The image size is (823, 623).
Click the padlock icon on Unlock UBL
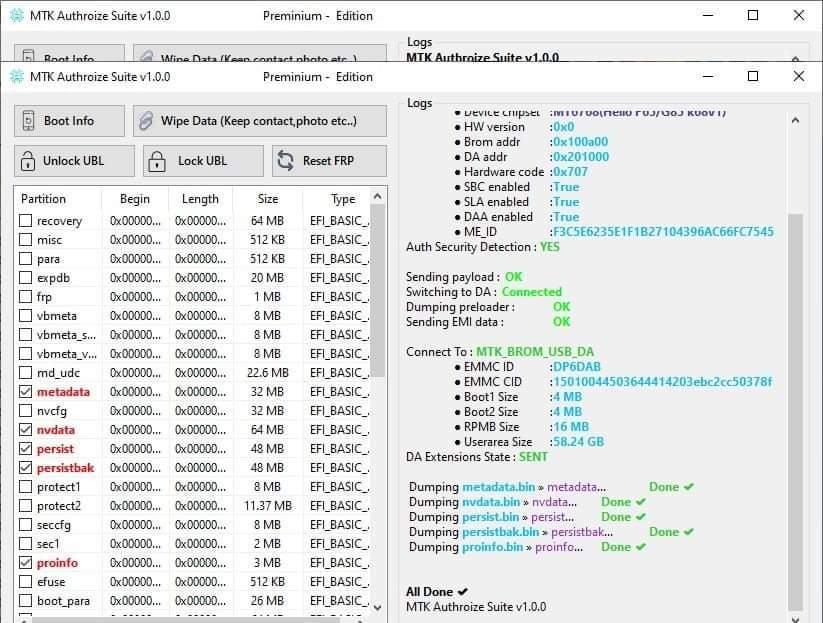click(x=28, y=161)
